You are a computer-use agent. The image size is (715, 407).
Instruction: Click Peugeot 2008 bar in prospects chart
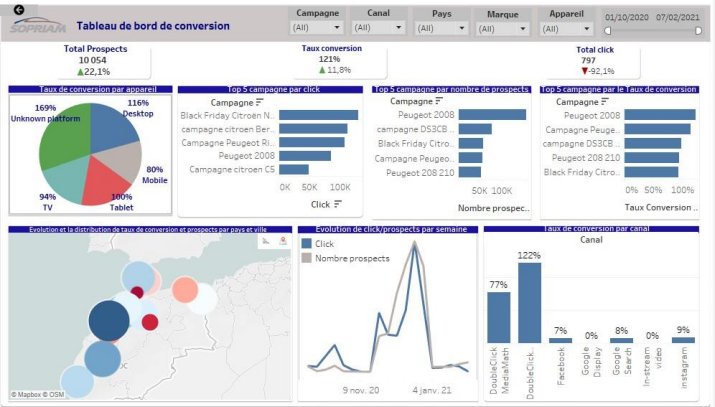[492, 114]
